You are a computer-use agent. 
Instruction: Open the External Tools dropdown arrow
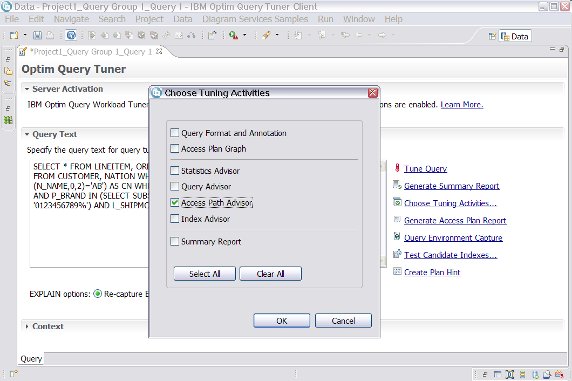[277, 35]
